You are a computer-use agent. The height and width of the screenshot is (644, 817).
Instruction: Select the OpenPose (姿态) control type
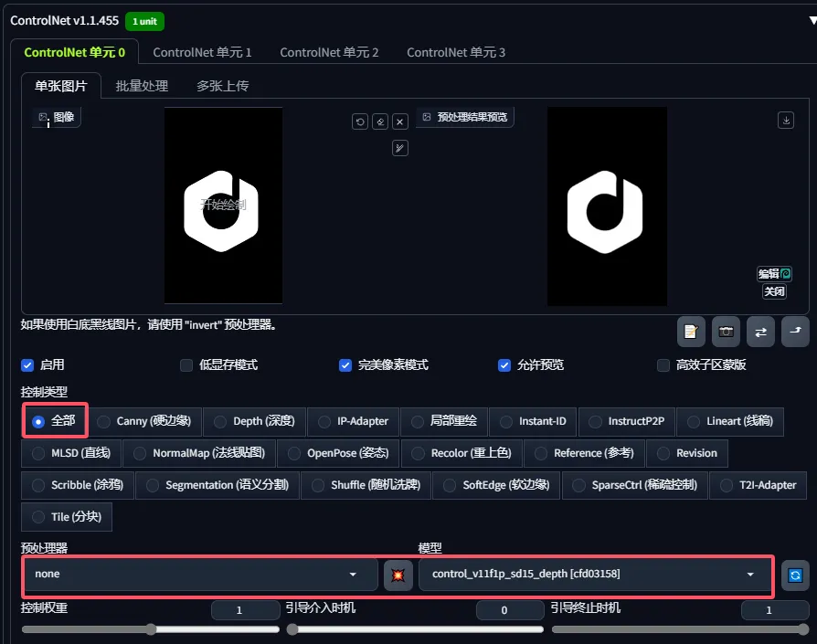[339, 453]
